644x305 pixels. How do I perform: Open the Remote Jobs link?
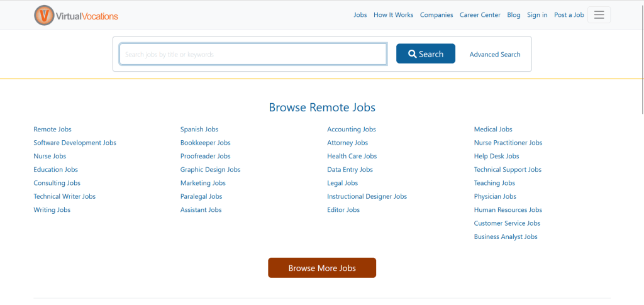pyautogui.click(x=53, y=130)
